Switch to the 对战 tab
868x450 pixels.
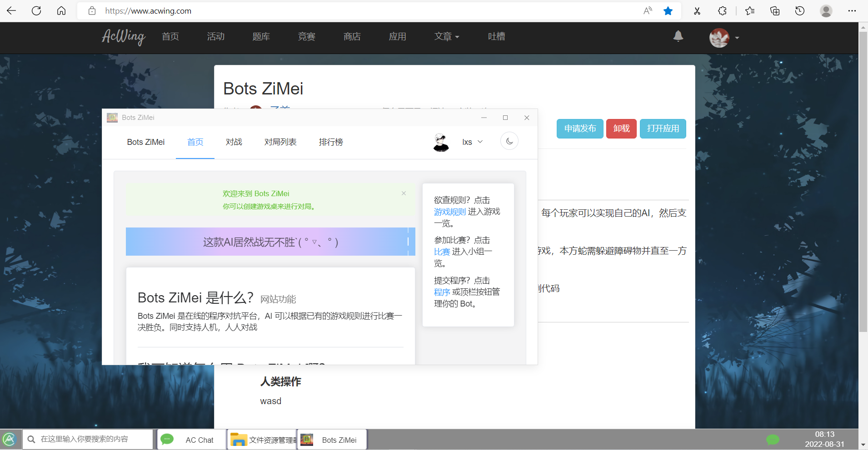pos(234,142)
